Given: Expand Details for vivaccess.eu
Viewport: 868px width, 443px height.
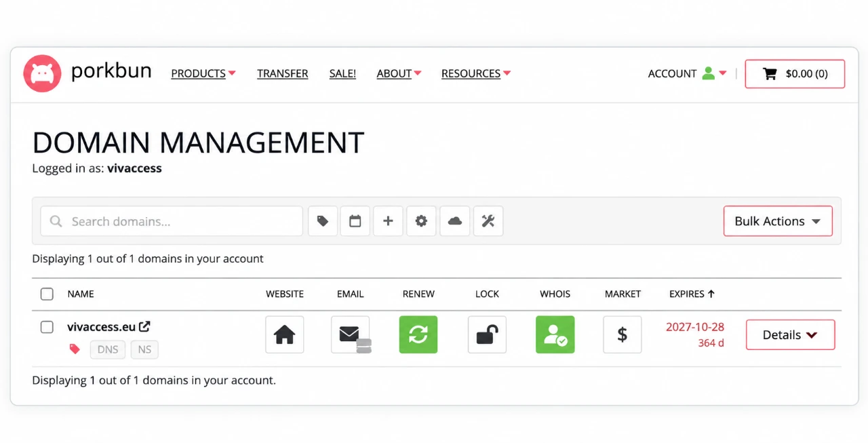Looking at the screenshot, I should pyautogui.click(x=790, y=334).
